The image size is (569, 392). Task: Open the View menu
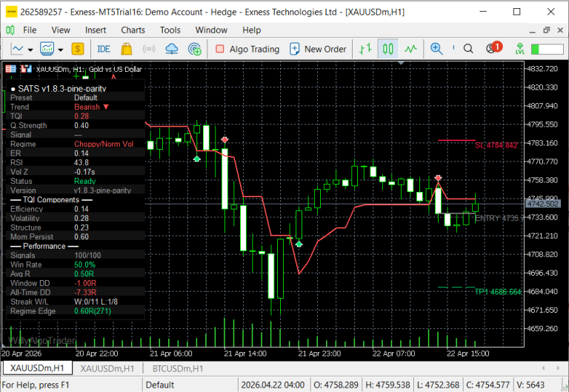pos(61,30)
